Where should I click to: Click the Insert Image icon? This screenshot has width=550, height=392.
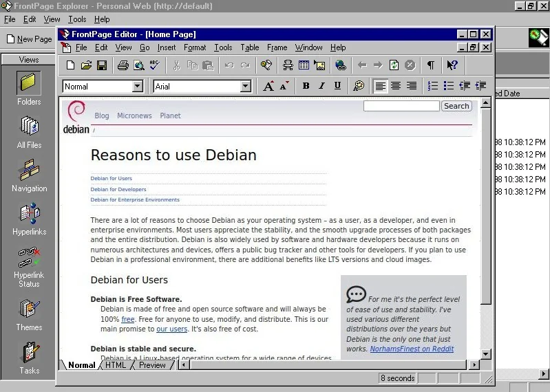click(319, 65)
